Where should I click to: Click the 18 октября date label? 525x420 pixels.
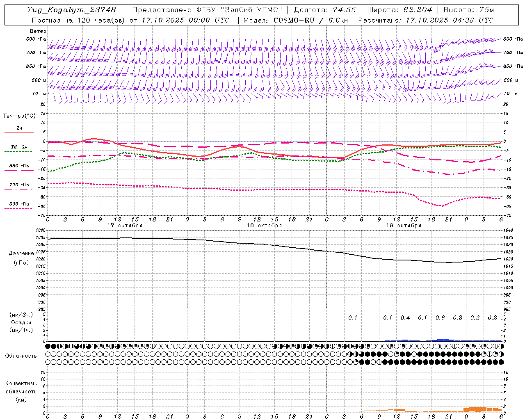point(264,226)
